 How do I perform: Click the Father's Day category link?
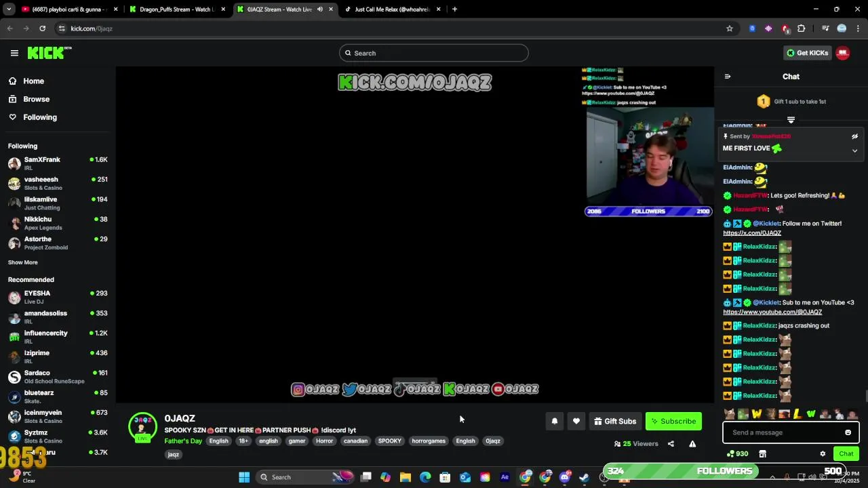coord(183,441)
